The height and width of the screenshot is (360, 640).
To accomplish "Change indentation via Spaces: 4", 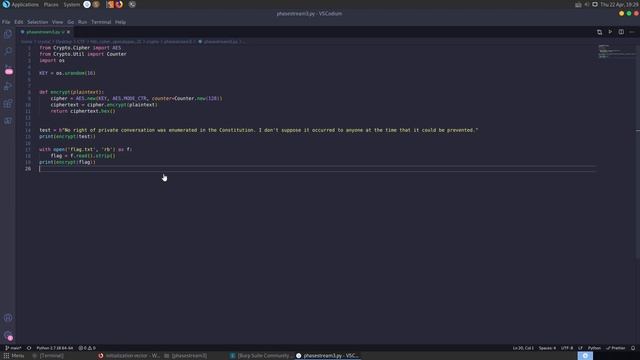I will tap(547, 348).
